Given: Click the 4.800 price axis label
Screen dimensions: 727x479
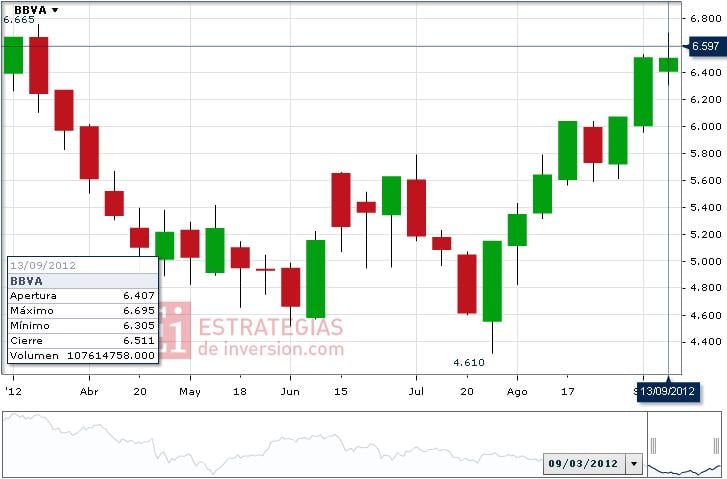Looking at the screenshot, I should 706,288.
